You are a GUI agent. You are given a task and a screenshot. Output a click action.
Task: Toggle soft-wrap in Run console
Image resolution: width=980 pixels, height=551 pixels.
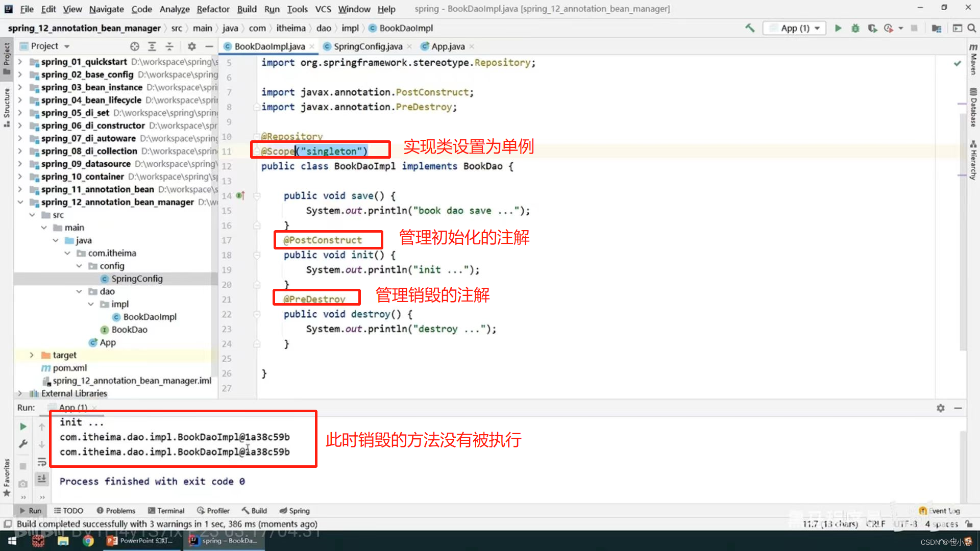tap(42, 462)
